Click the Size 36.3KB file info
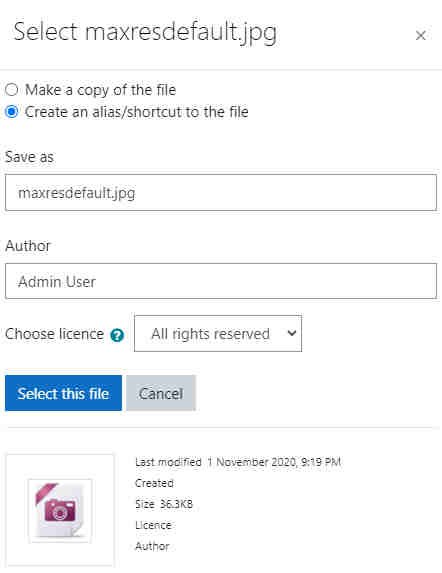This screenshot has height=573, width=442. [x=164, y=504]
